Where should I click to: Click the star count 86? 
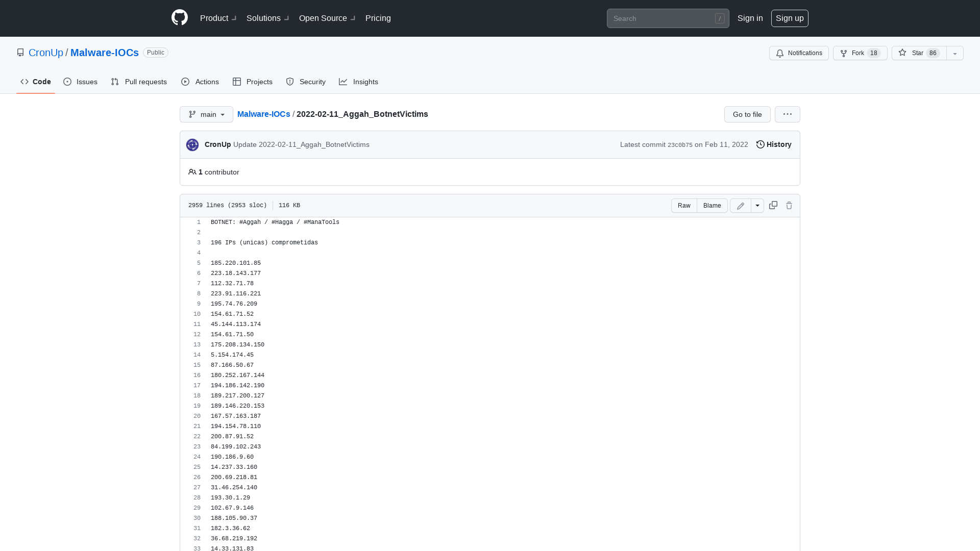[933, 53]
